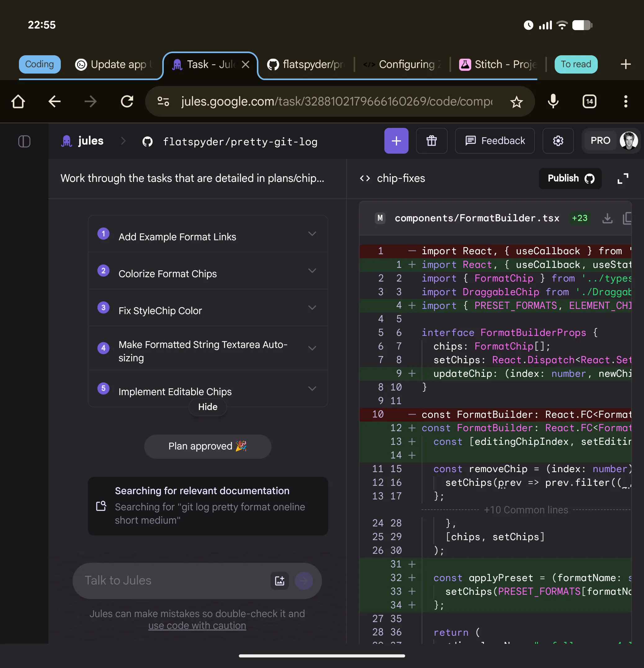Open the browser tab switcher showing 14
The width and height of the screenshot is (644, 668).
click(x=589, y=102)
